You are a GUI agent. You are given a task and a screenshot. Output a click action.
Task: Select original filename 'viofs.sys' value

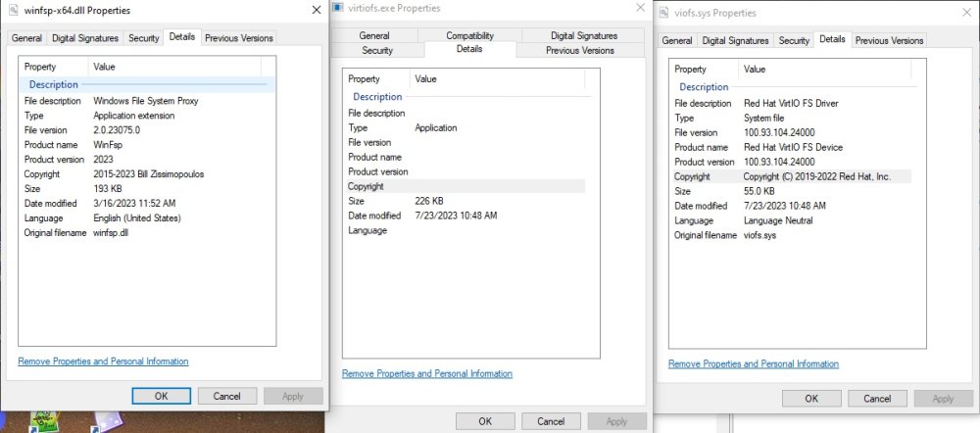[759, 235]
